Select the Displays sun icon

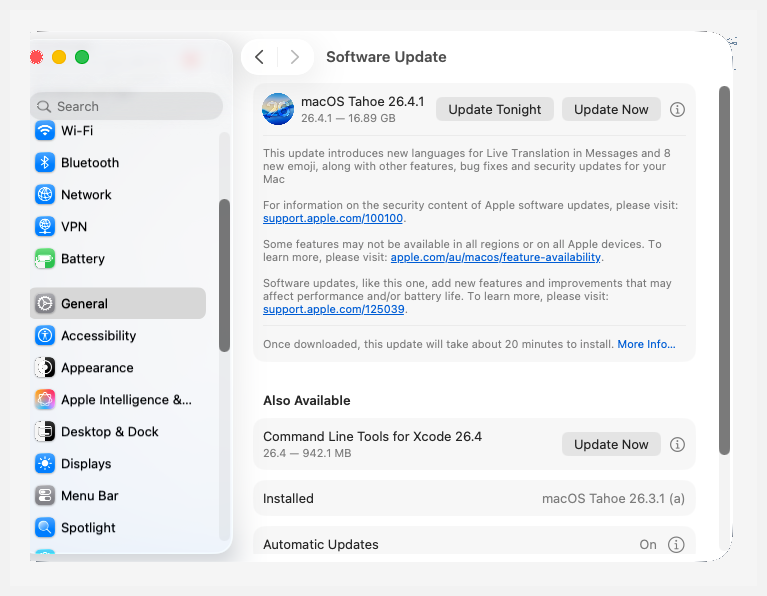click(x=45, y=464)
